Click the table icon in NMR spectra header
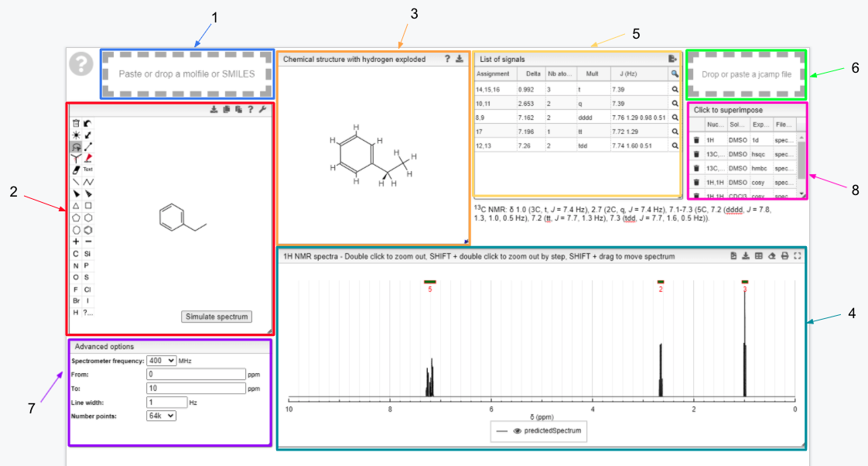Screen dimensions: 868x466 click(x=758, y=256)
